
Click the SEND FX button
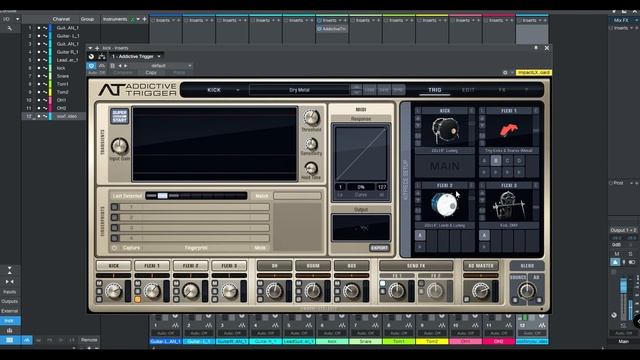(416, 266)
